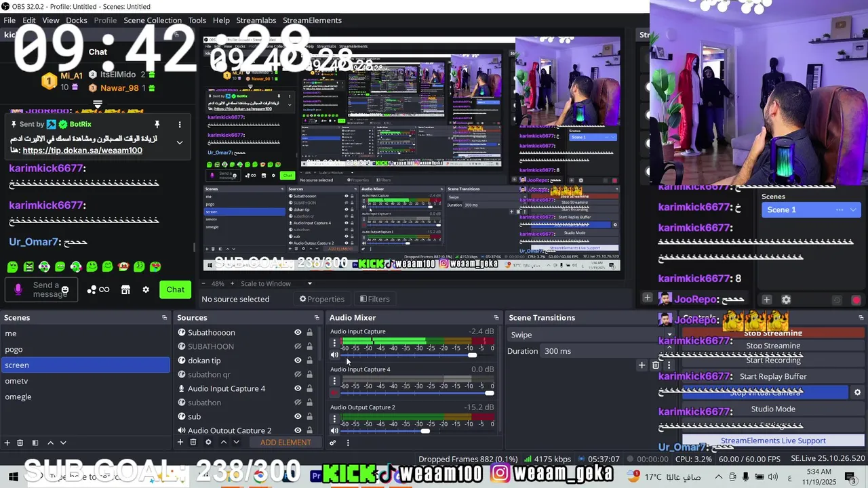Hide the Subathoooon source
868x488 pixels.
point(297,332)
